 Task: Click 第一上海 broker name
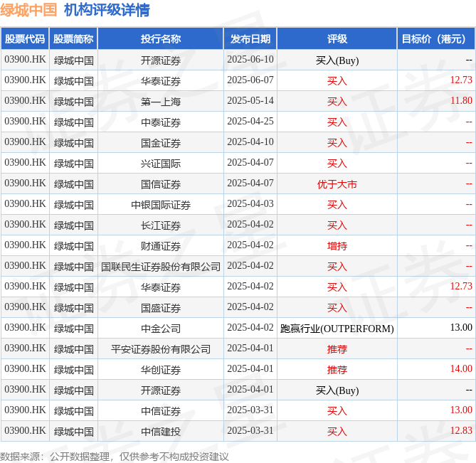(161, 102)
